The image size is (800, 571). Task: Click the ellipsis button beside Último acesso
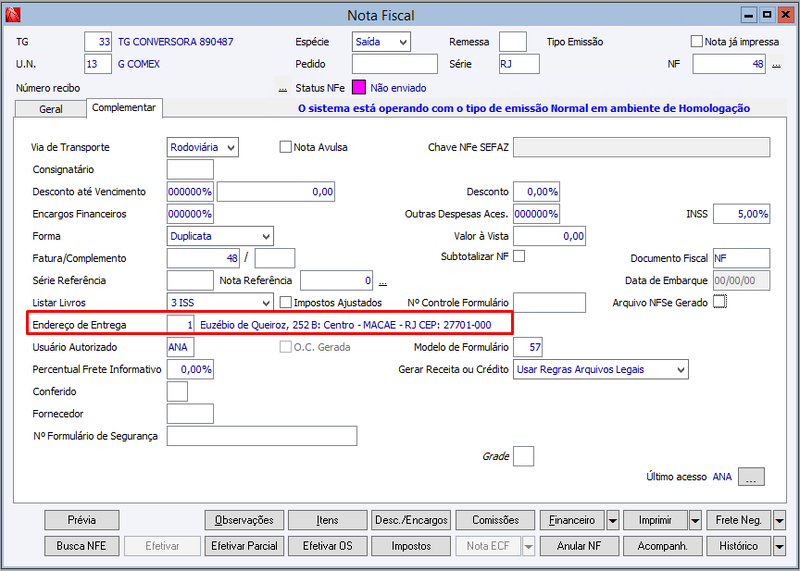point(751,477)
